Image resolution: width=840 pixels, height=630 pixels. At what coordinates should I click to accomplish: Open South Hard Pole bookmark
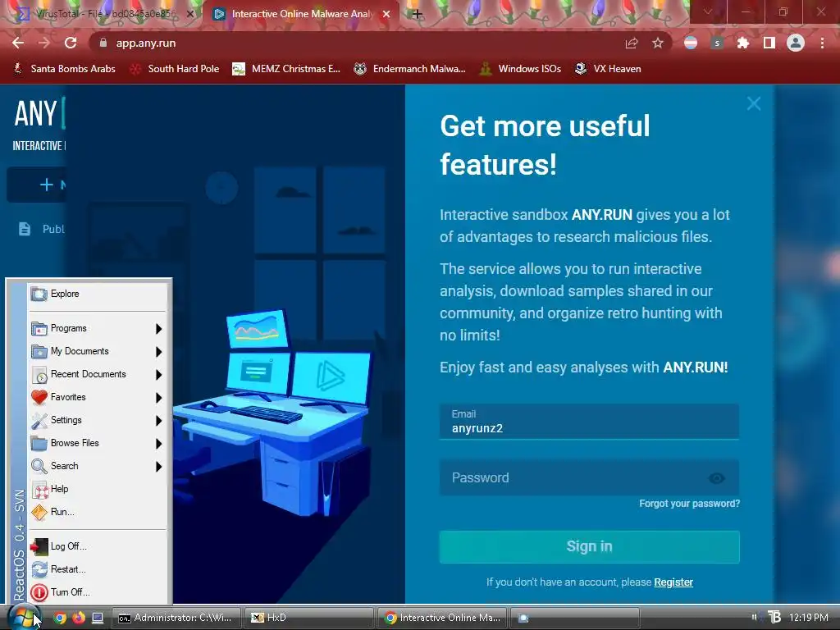click(176, 69)
